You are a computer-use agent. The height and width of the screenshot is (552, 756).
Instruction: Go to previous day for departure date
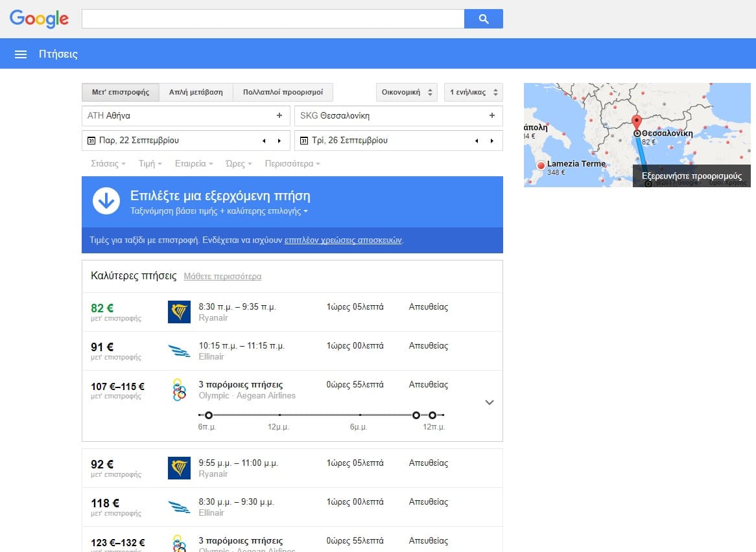click(264, 141)
